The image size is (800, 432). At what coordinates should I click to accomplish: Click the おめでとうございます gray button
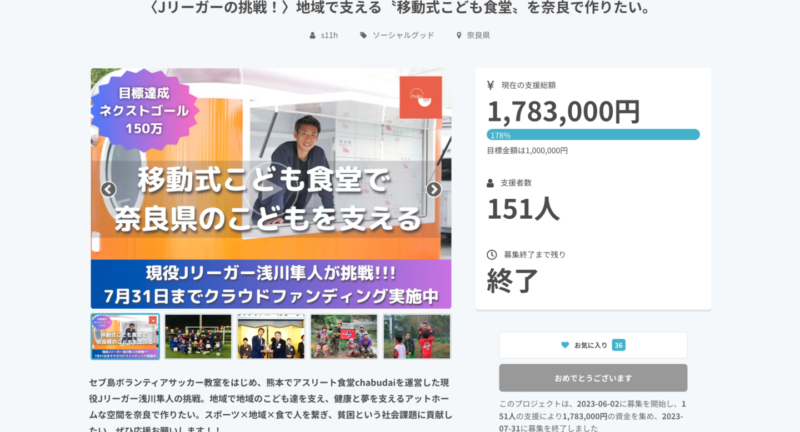(593, 378)
